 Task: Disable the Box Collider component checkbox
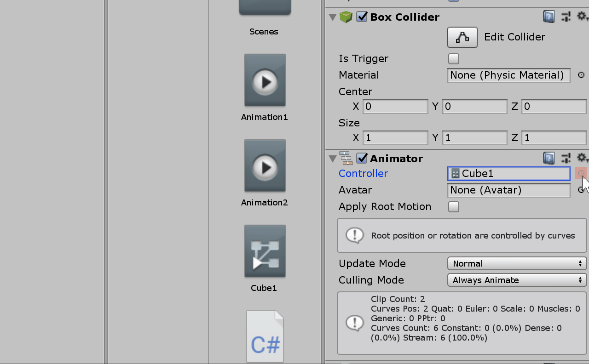(x=362, y=17)
